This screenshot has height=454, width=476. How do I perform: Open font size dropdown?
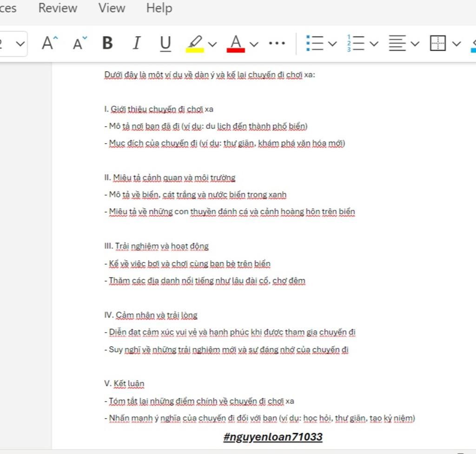pyautogui.click(x=20, y=44)
